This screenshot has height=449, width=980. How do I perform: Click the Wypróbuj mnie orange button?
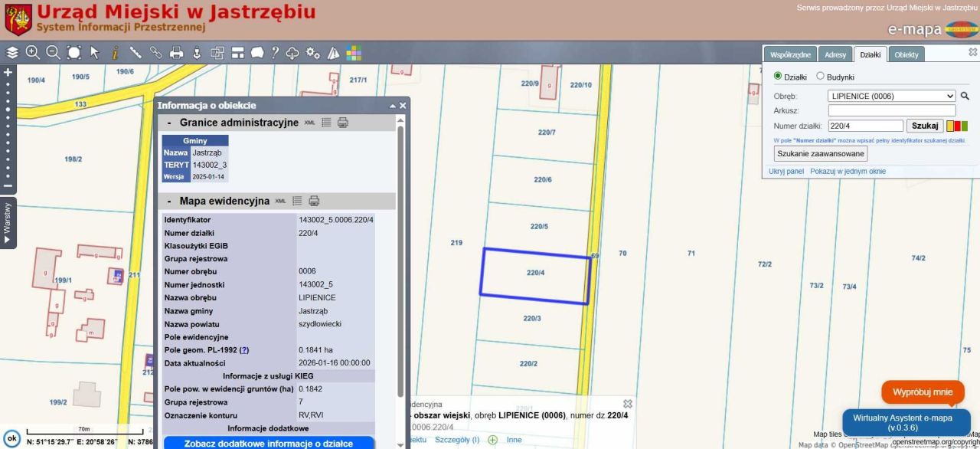922,392
